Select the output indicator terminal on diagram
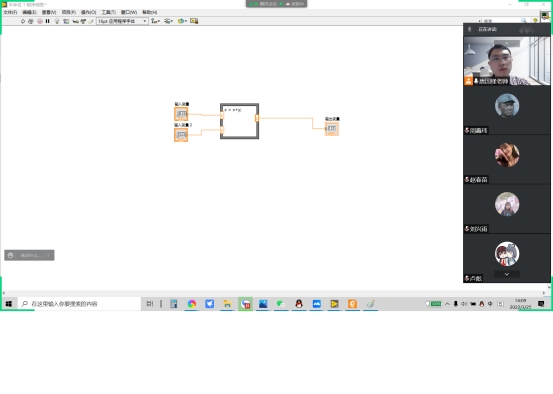The height and width of the screenshot is (394, 553). coord(332,129)
